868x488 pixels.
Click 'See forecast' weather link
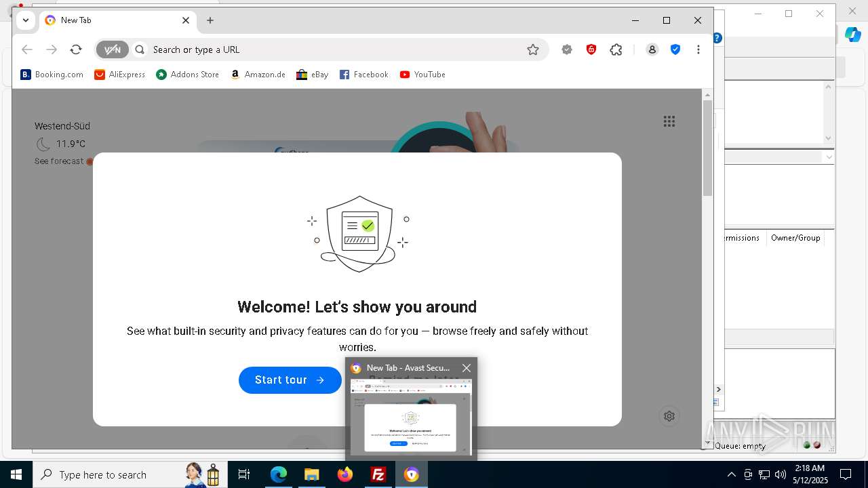tap(59, 161)
